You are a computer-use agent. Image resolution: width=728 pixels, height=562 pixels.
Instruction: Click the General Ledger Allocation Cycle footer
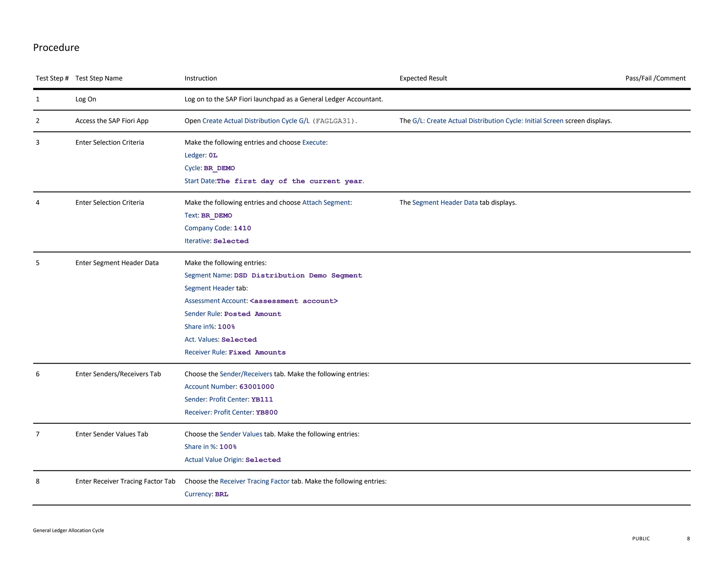point(68,530)
